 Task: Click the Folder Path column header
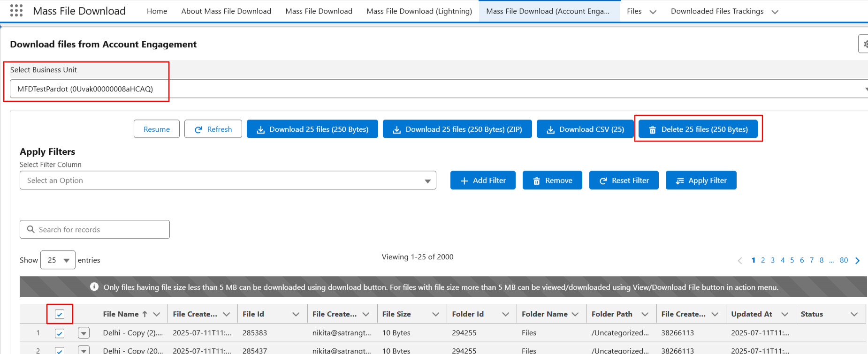[612, 314]
